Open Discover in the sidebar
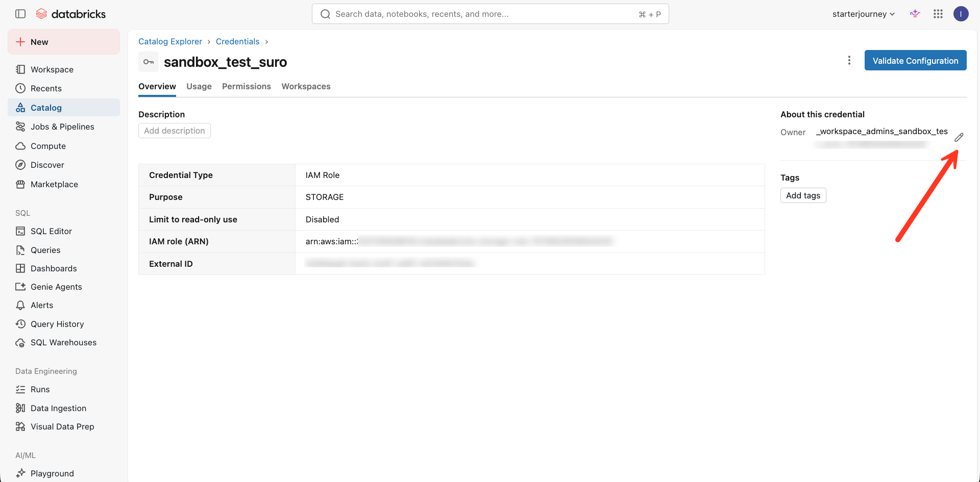 [64, 165]
